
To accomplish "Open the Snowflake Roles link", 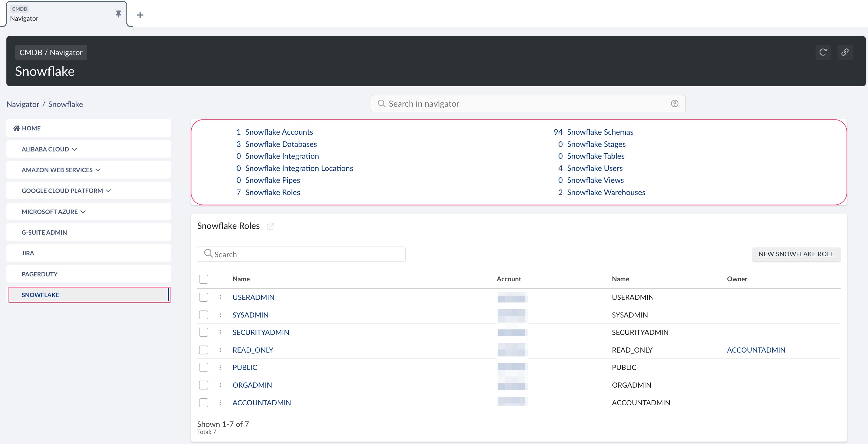I will tap(272, 193).
